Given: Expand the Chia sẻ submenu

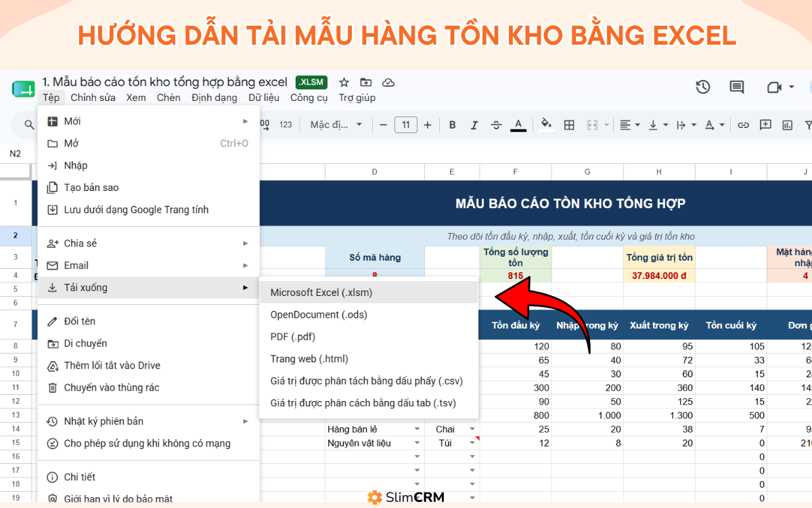Looking at the screenshot, I should [x=149, y=243].
